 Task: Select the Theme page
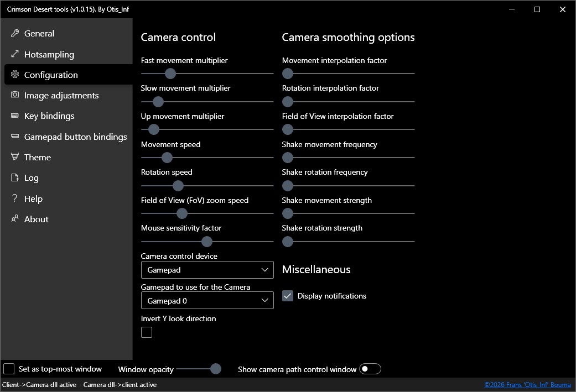pos(68,157)
